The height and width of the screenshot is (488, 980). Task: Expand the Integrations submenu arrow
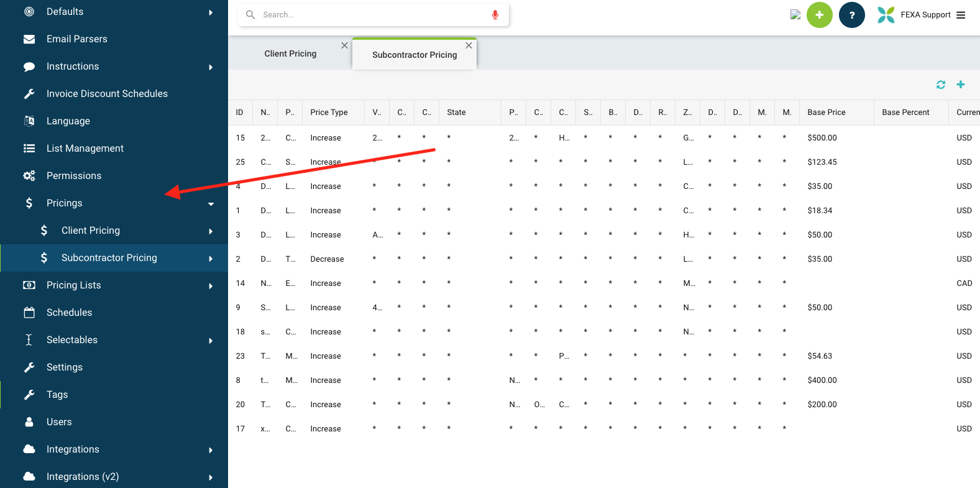tap(211, 450)
